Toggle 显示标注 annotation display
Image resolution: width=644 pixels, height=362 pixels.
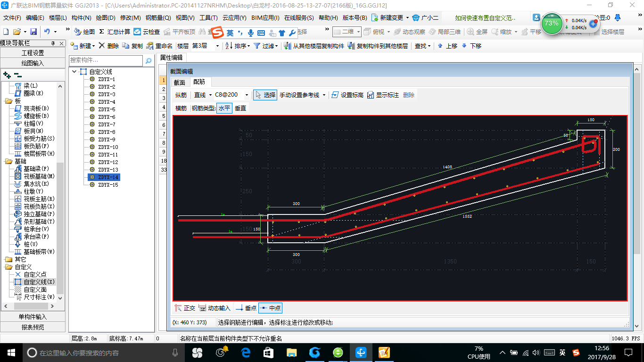(382, 95)
